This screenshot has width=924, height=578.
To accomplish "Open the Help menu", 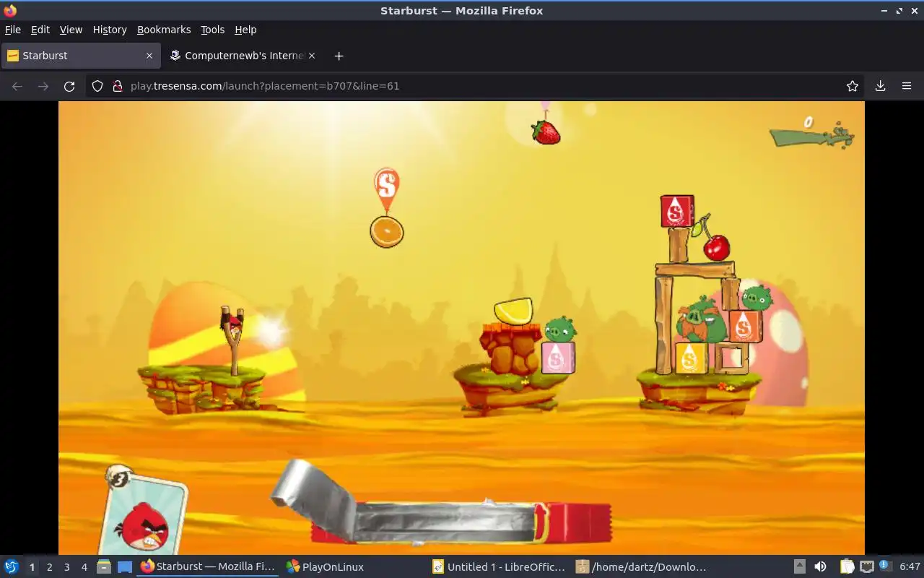I will (245, 30).
